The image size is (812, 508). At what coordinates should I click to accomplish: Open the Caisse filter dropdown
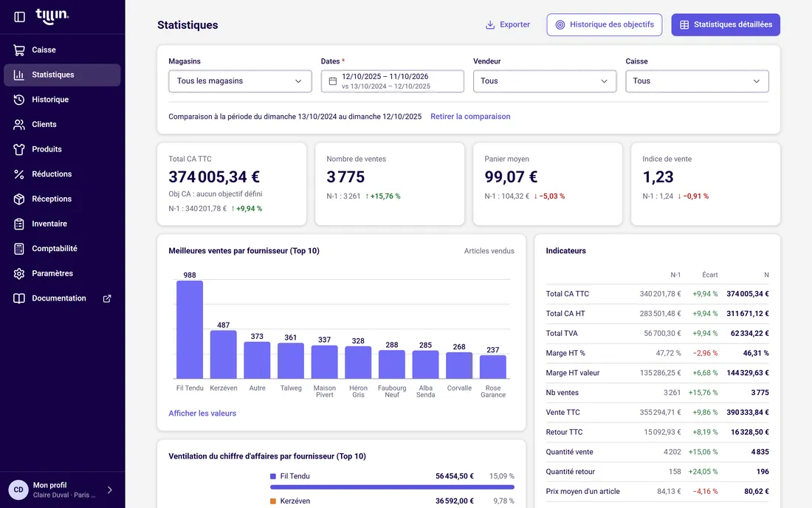coord(697,81)
